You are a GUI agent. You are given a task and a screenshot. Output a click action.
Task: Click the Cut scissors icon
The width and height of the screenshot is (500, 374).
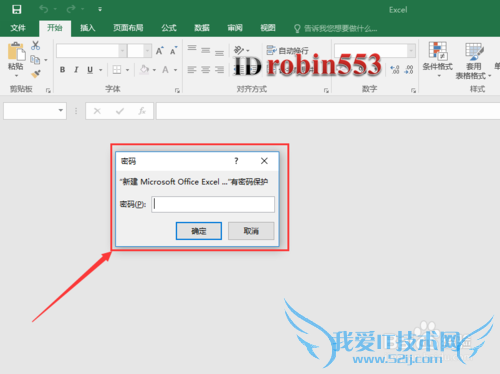(x=35, y=46)
